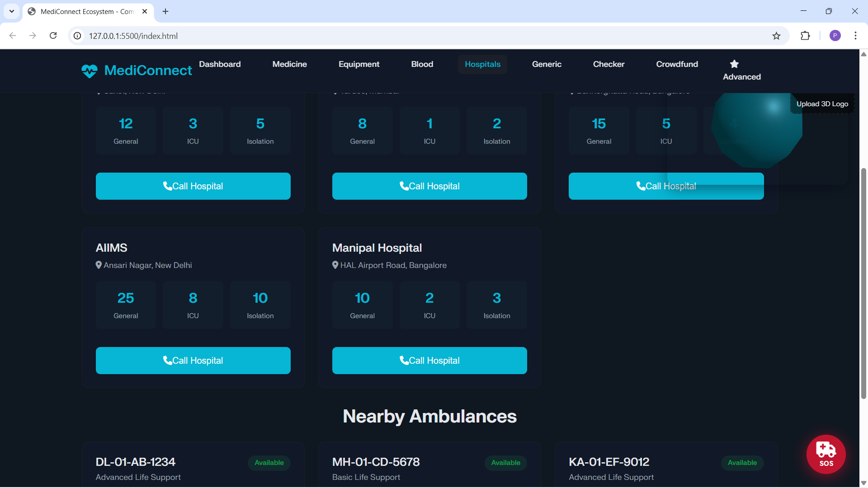Open the Crowdfund nav tab
The image size is (868, 488).
(677, 64)
